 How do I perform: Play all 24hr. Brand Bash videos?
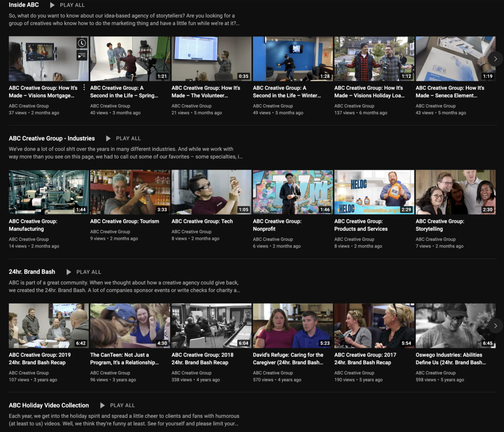click(84, 272)
